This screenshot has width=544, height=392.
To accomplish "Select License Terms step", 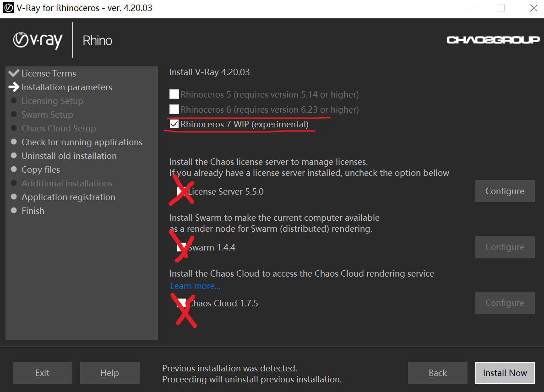I will coord(49,73).
